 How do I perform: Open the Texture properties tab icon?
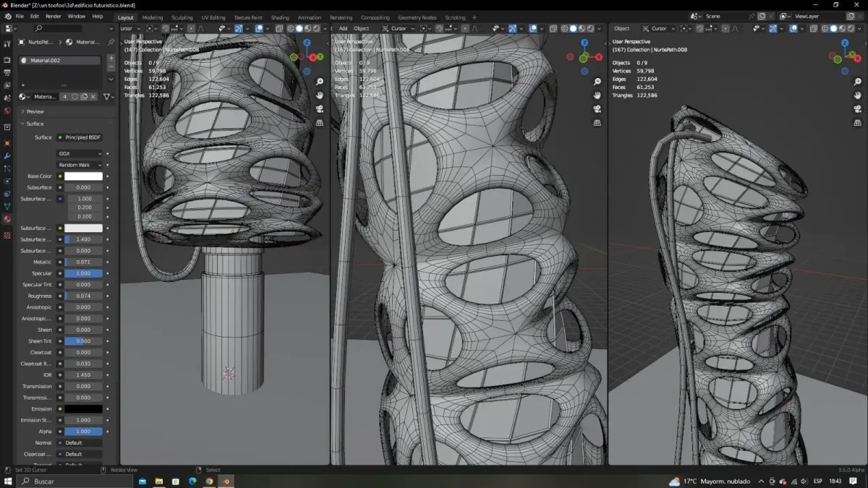coord(7,236)
